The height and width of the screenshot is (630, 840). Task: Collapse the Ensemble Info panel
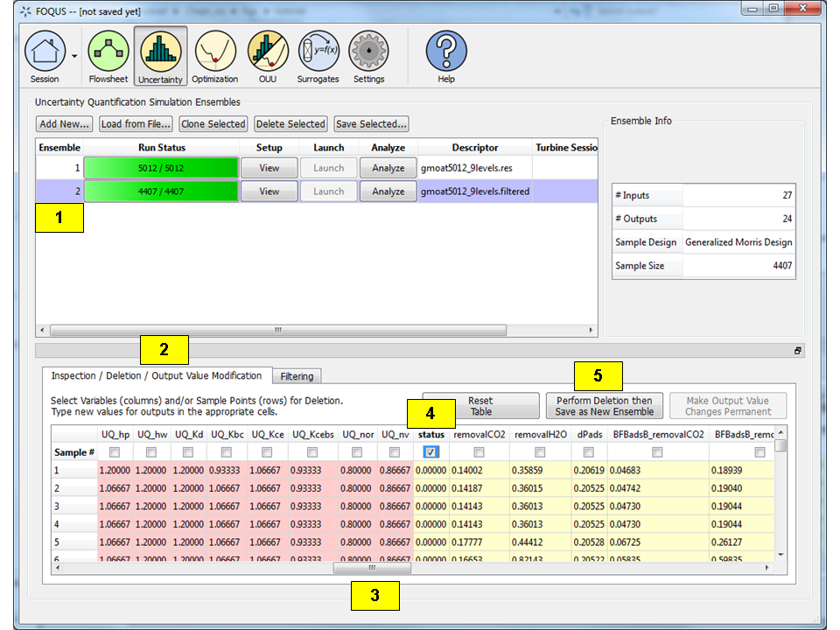pyautogui.click(x=797, y=349)
